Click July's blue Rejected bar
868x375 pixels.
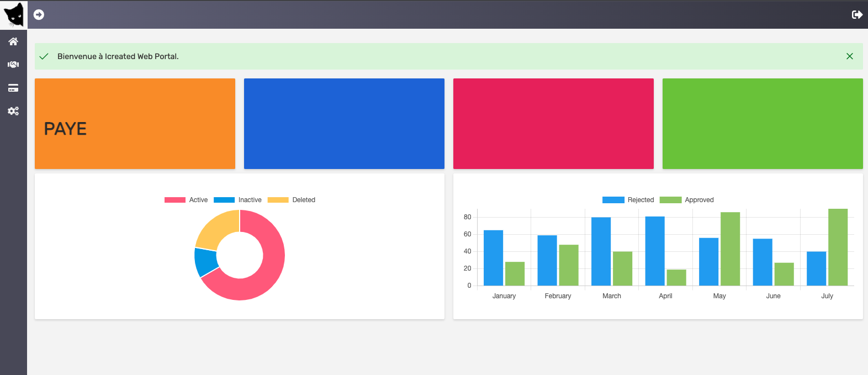816,268
